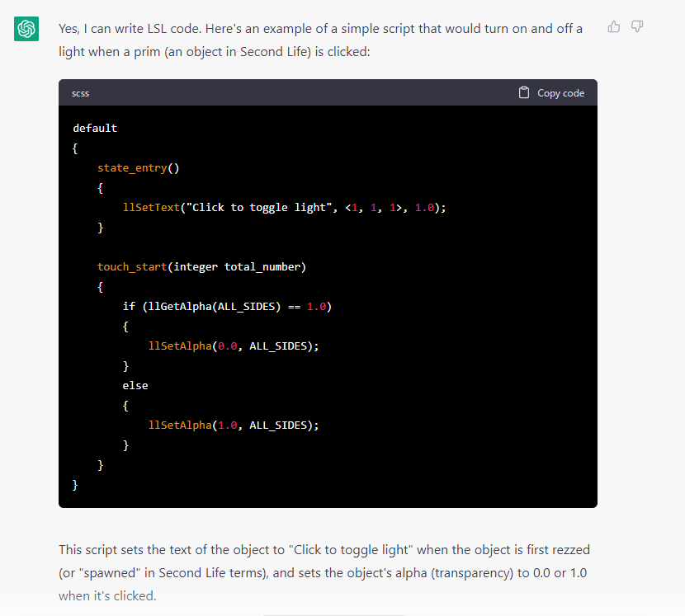Rate the response with a thumbs up

[613, 26]
